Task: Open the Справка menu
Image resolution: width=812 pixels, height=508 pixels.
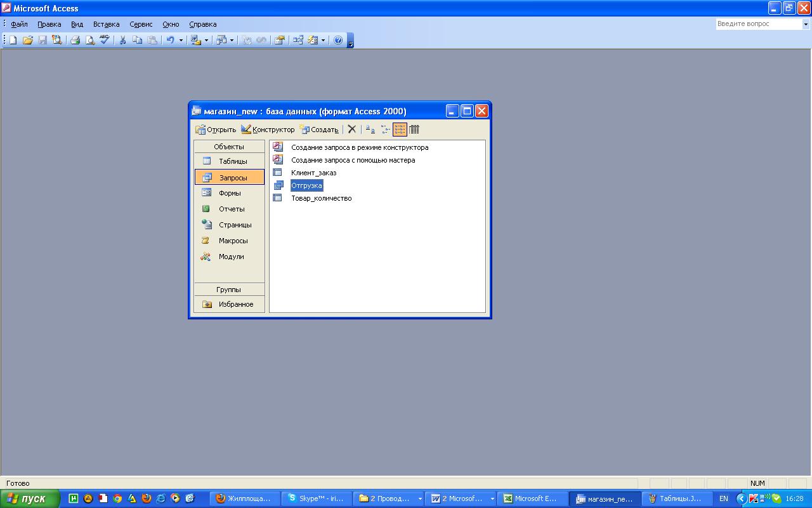Action: point(203,24)
